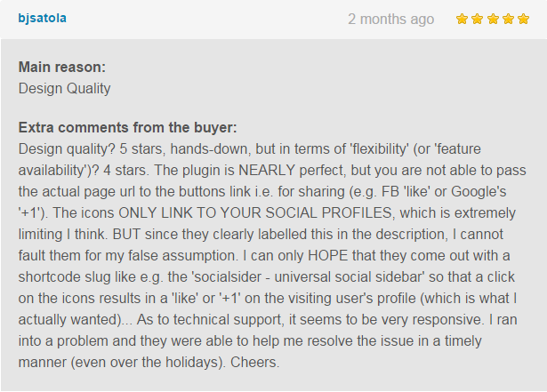This screenshot has width=547, height=392.
Task: Click the closing word 'Cheers.'
Action: coord(255,363)
